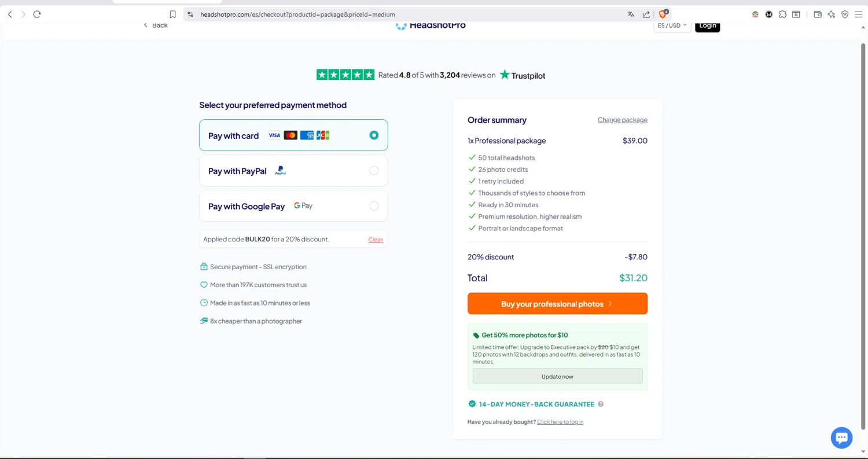Click the 50 total headshots item
The width and height of the screenshot is (868, 459).
coord(506,157)
